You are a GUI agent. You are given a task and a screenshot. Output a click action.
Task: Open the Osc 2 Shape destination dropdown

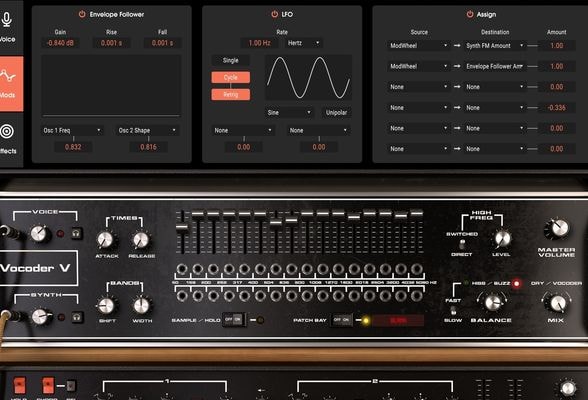pyautogui.click(x=147, y=130)
